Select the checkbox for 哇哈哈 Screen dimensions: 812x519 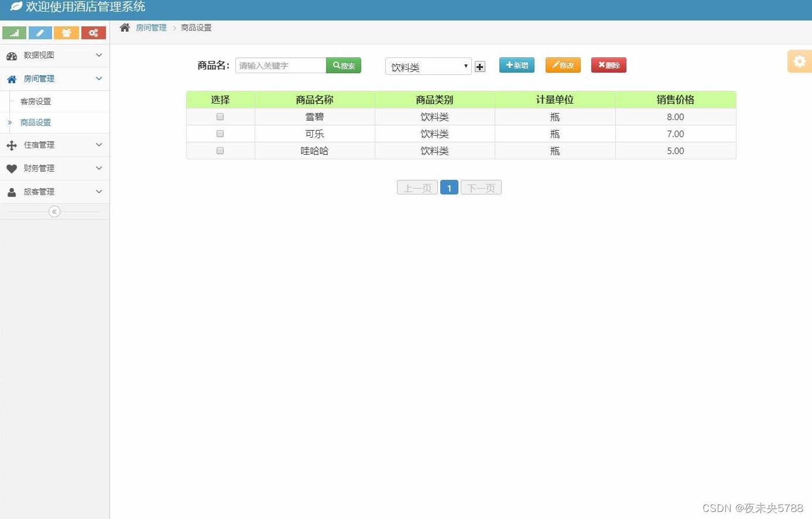220,151
